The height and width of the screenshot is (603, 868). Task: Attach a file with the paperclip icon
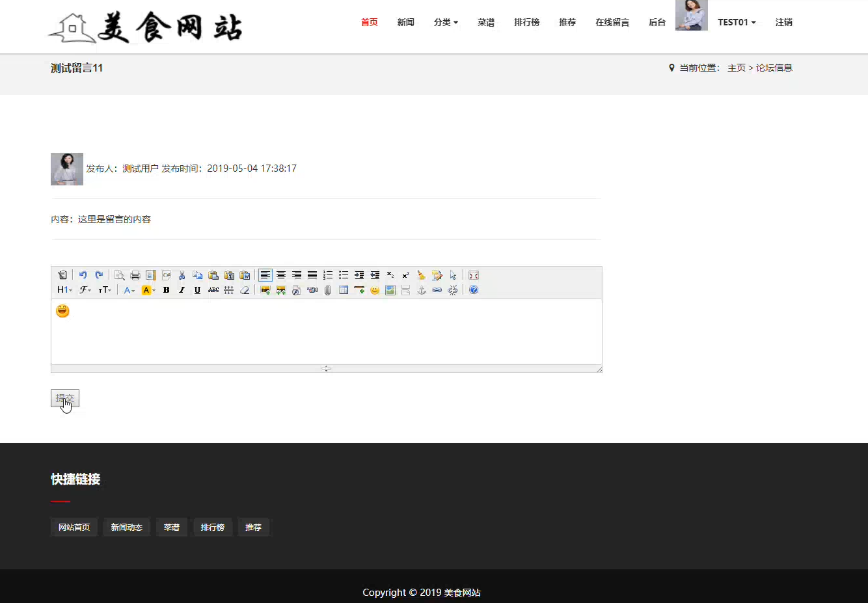click(x=327, y=289)
